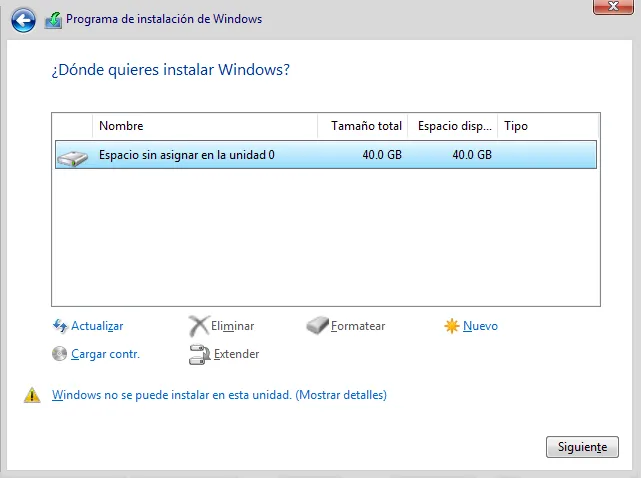
Task: Open Cargar contr. to load a driver
Action: click(105, 354)
